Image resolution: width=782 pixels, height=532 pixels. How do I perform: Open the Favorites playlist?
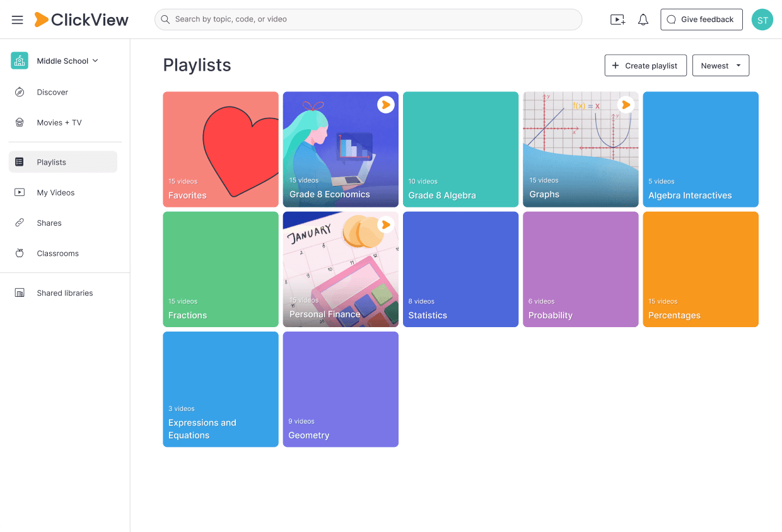pos(221,149)
